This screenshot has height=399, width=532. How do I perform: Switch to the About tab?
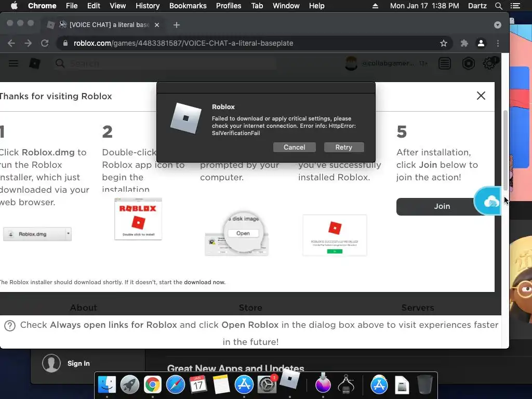pyautogui.click(x=84, y=308)
